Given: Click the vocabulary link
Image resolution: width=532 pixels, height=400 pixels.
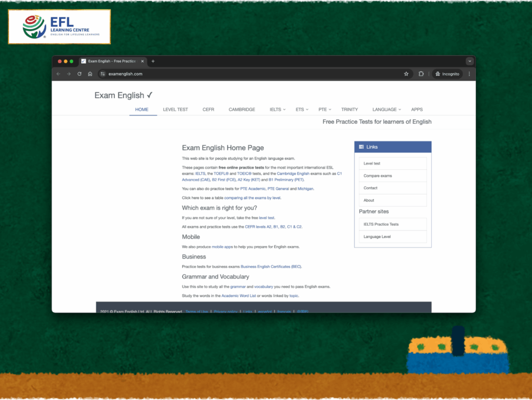Looking at the screenshot, I should click(x=263, y=287).
